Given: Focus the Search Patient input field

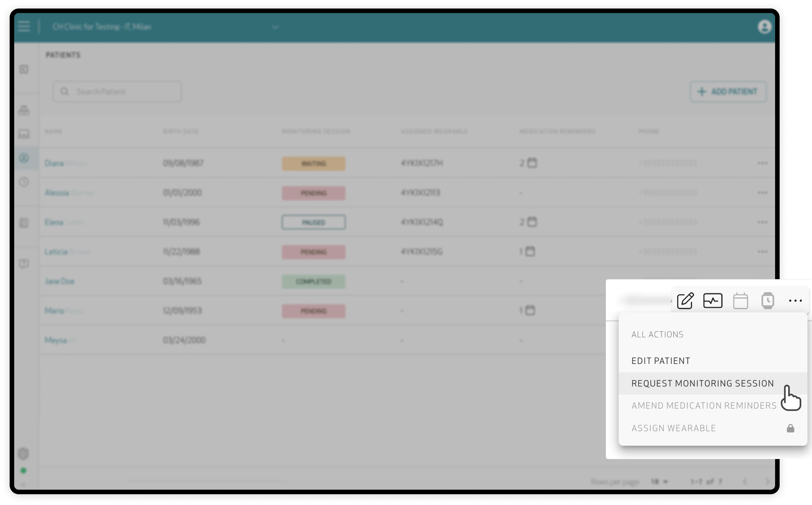Looking at the screenshot, I should (x=117, y=91).
